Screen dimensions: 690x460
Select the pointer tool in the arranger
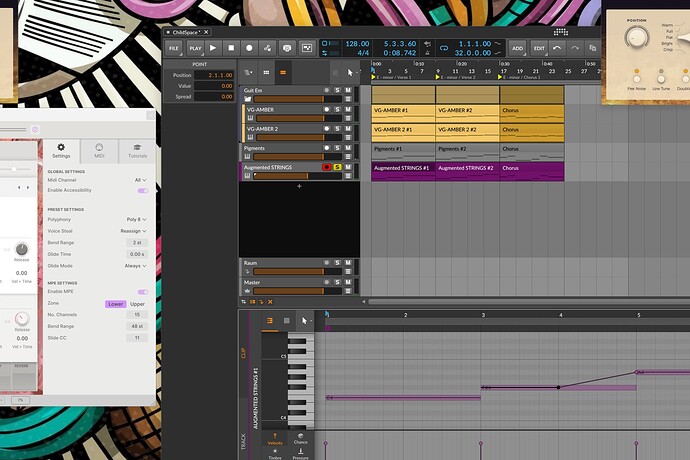pyautogui.click(x=350, y=73)
